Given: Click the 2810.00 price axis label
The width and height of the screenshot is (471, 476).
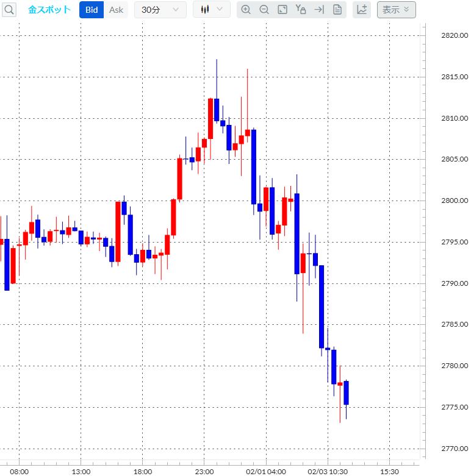Looking at the screenshot, I should [455, 118].
